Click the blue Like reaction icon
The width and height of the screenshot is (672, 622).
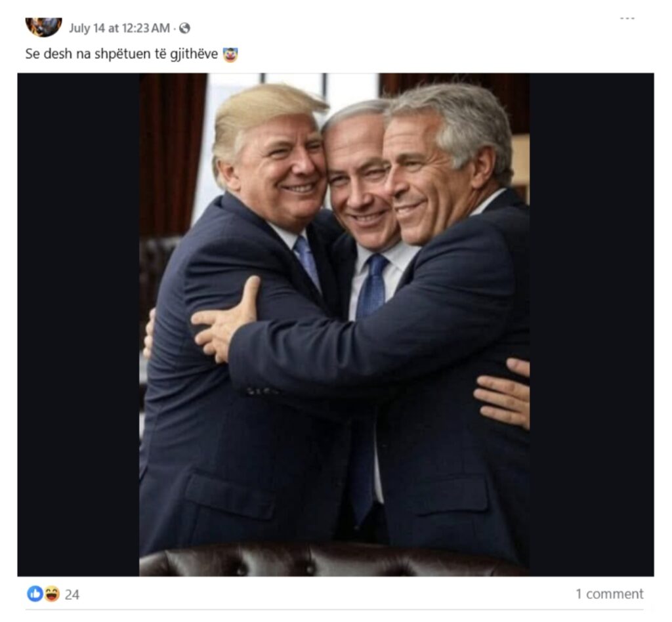pos(35,594)
